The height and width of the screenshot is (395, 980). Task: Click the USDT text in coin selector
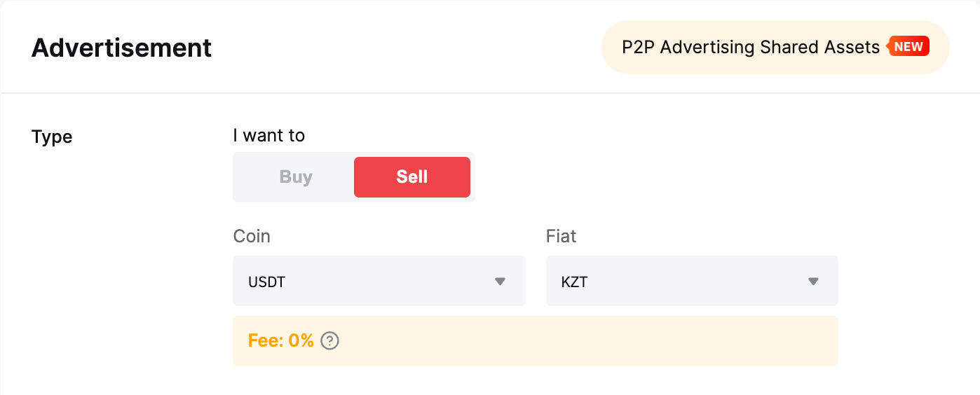point(267,283)
